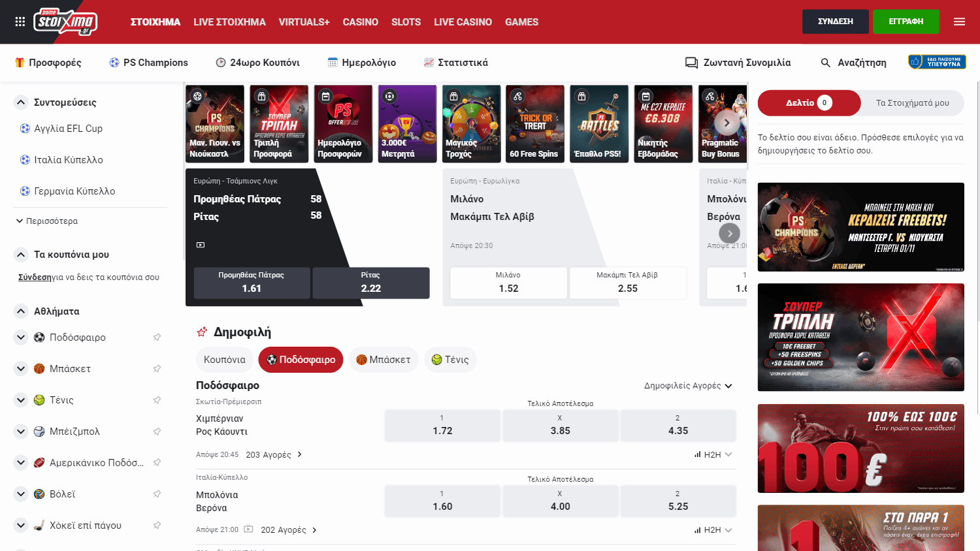Click the search magnifier icon
The width and height of the screenshot is (980, 551).
coord(826,63)
